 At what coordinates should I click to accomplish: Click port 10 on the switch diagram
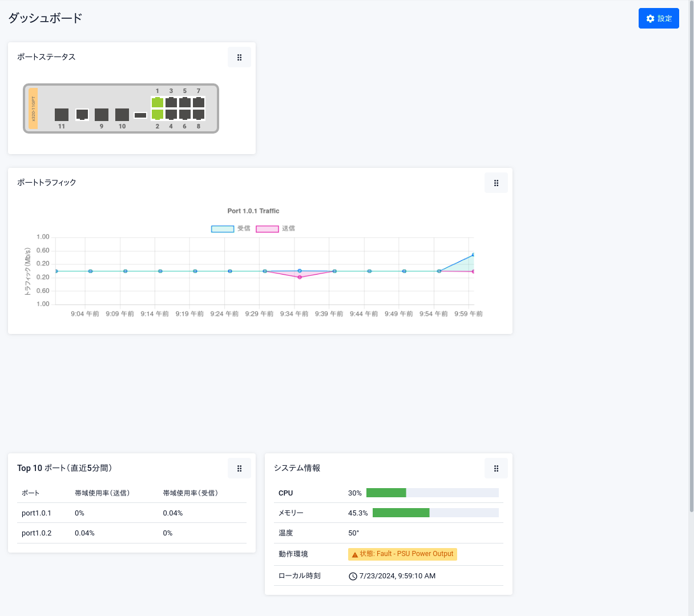pos(122,115)
